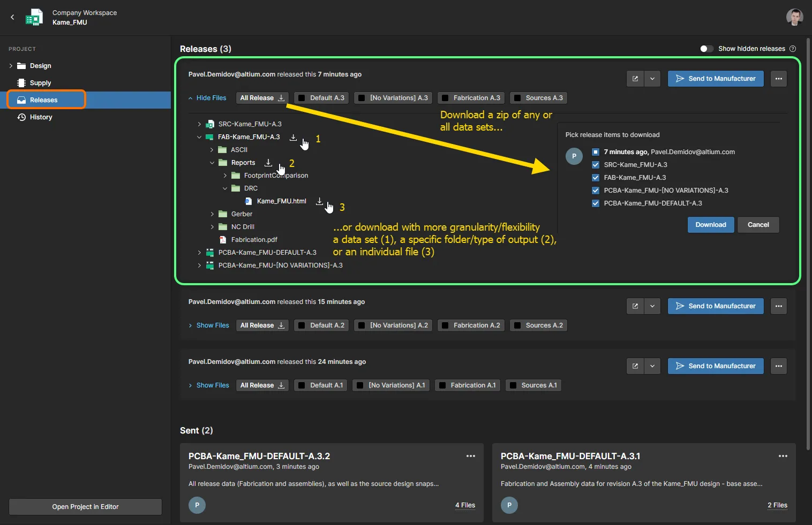This screenshot has height=525, width=812.
Task: Select Supply in project sidebar
Action: tap(40, 83)
